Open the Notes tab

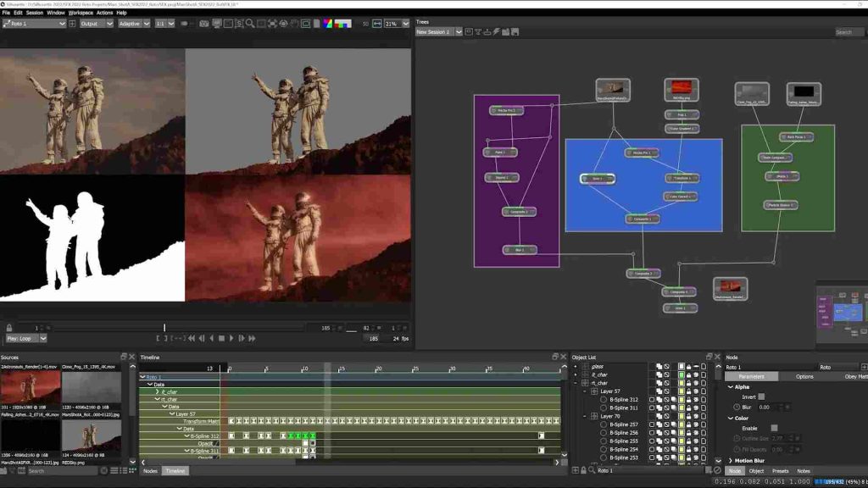(804, 471)
